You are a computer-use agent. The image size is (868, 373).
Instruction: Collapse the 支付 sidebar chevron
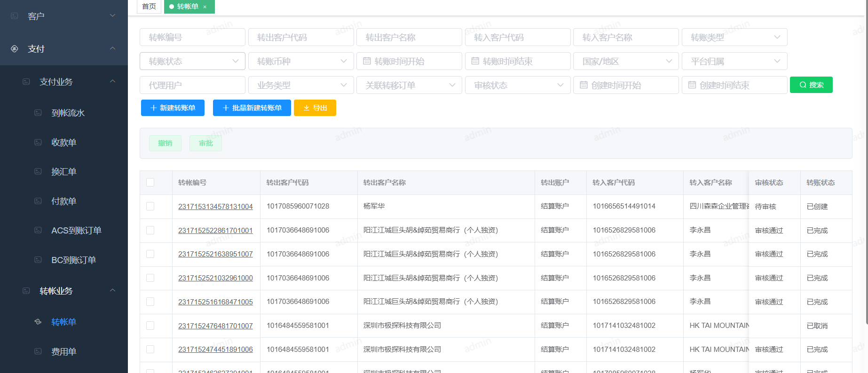pos(112,48)
